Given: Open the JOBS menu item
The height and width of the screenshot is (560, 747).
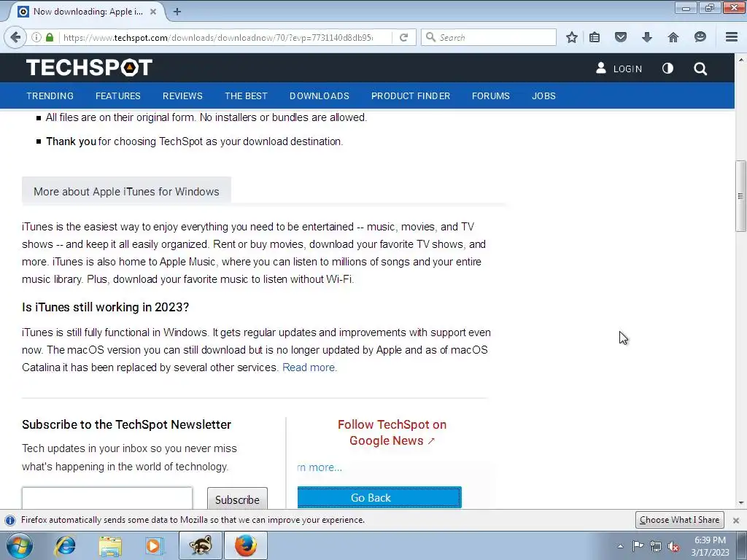Looking at the screenshot, I should (543, 96).
